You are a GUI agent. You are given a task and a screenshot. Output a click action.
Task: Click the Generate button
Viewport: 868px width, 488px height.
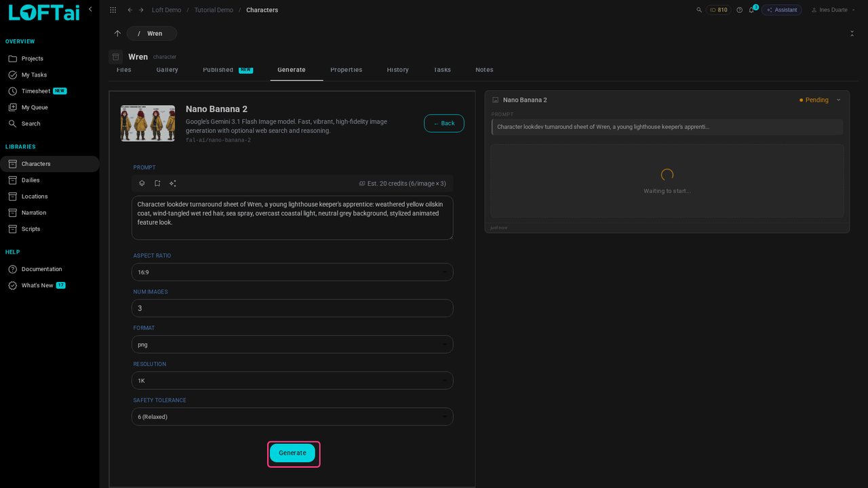(292, 453)
